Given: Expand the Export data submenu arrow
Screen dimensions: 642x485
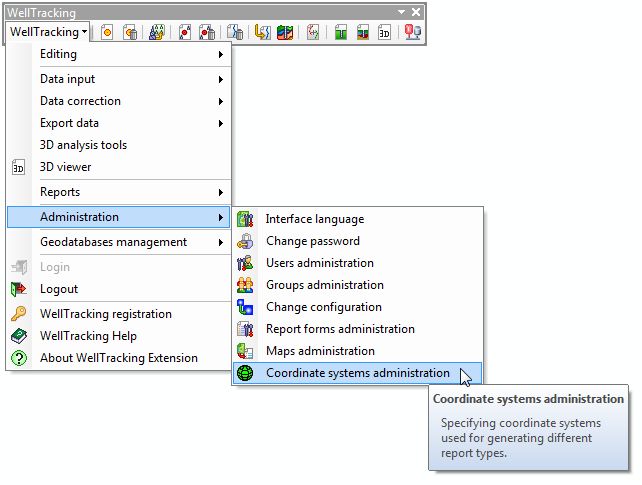Looking at the screenshot, I should pos(221,123).
